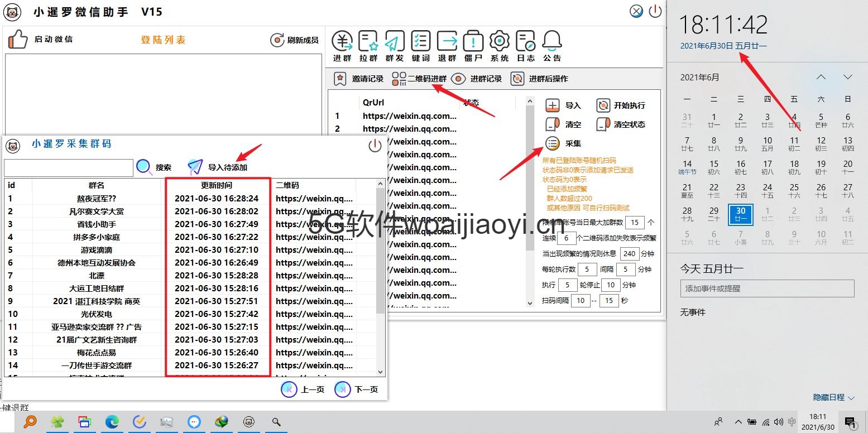Click the taskbar battery icon
Viewport: 868px width, 433px height.
(x=752, y=422)
